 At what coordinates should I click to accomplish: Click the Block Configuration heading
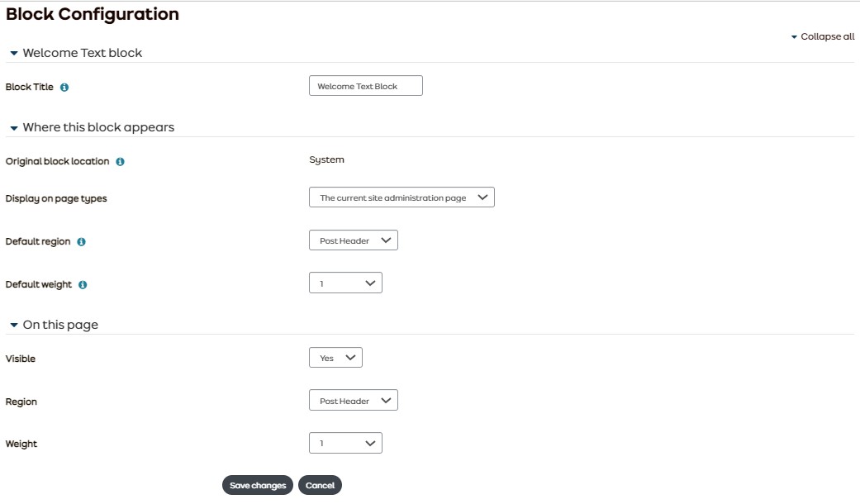click(x=93, y=14)
